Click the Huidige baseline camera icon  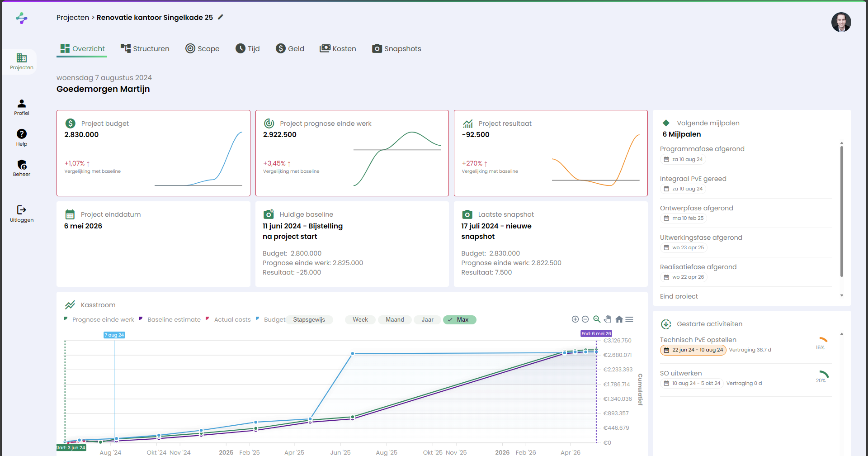click(x=269, y=214)
